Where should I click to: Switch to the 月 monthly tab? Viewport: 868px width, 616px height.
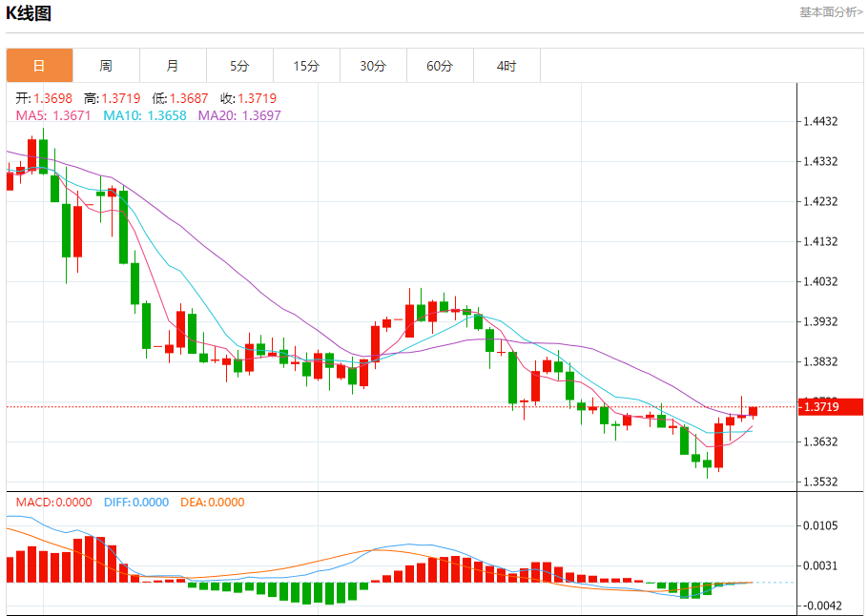[x=173, y=66]
